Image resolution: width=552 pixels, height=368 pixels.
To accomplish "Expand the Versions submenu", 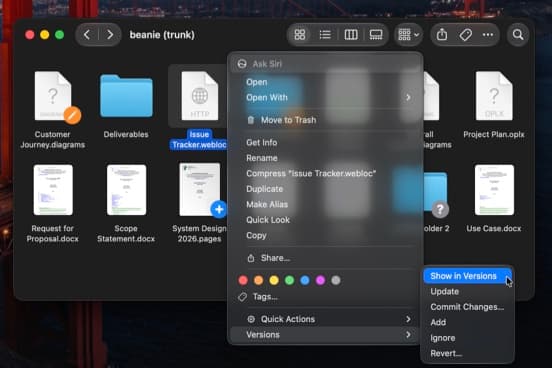I will [326, 335].
